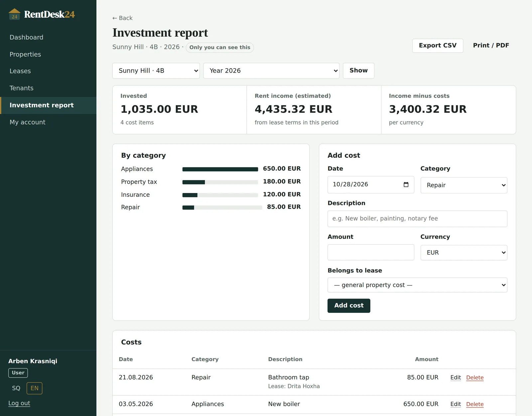Open the Belongs to lease dropdown
532x416 pixels.
click(417, 285)
